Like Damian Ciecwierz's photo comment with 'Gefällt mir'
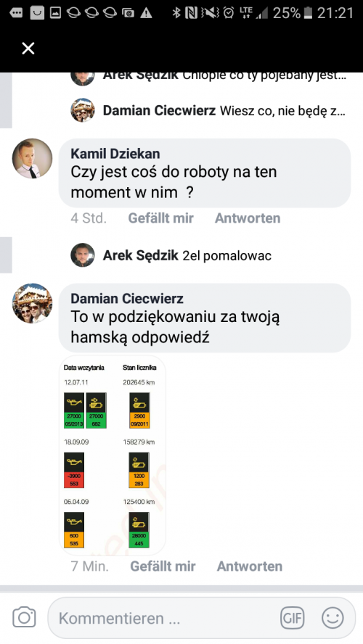 point(163,566)
